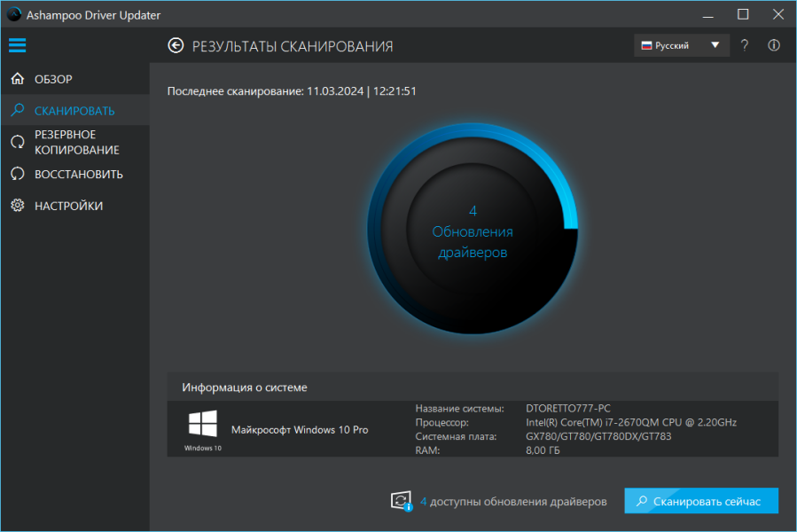The image size is (797, 532).
Task: Open ВОССТАНОВИТЬ section
Action: [75, 174]
